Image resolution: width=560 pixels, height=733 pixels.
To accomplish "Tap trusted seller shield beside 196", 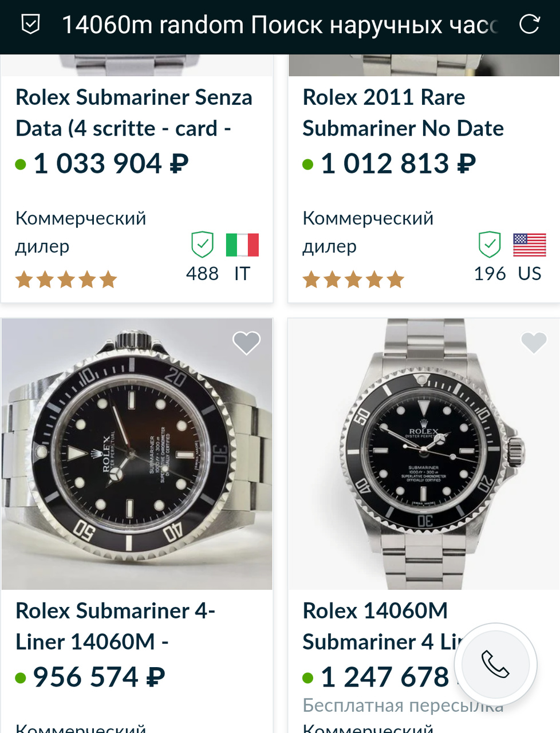I will [x=490, y=245].
